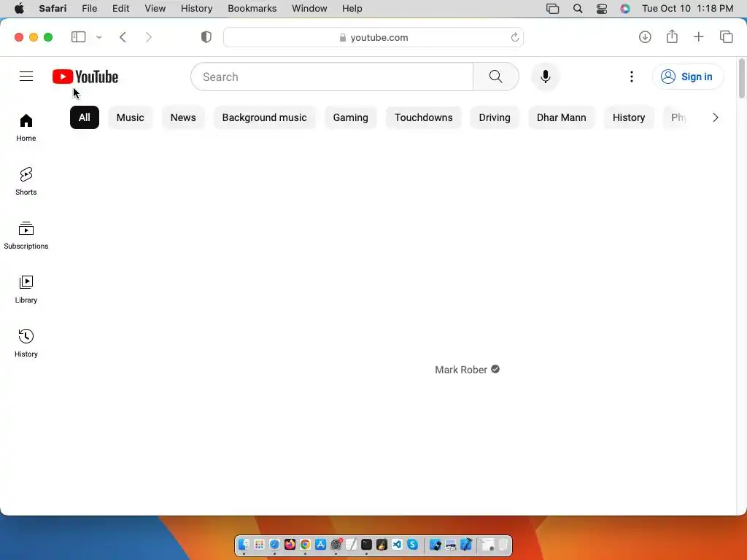This screenshot has height=560, width=747.
Task: Open Skype from the Dock
Action: (x=413, y=544)
